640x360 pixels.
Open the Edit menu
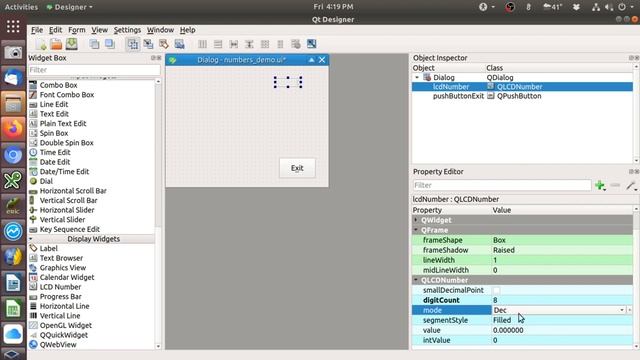tap(56, 30)
